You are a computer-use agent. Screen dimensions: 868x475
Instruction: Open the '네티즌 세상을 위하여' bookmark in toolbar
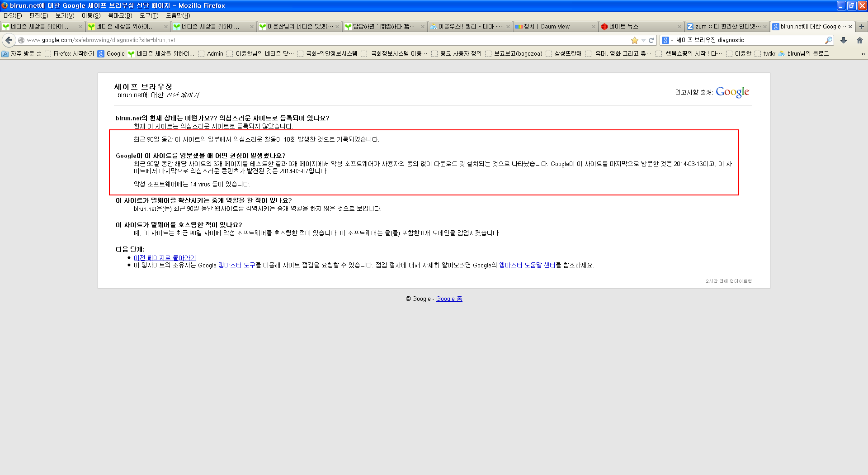(x=161, y=54)
